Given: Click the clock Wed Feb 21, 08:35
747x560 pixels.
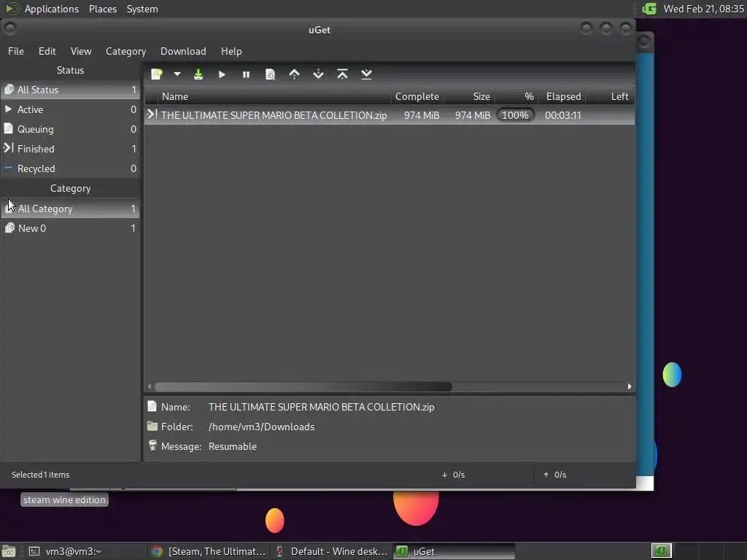Looking at the screenshot, I should pyautogui.click(x=704, y=9).
